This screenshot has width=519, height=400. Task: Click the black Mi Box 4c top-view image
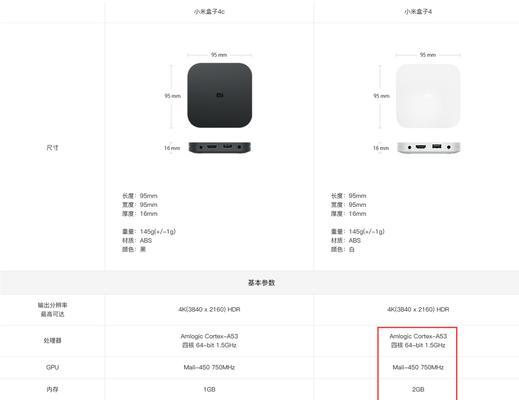(220, 95)
